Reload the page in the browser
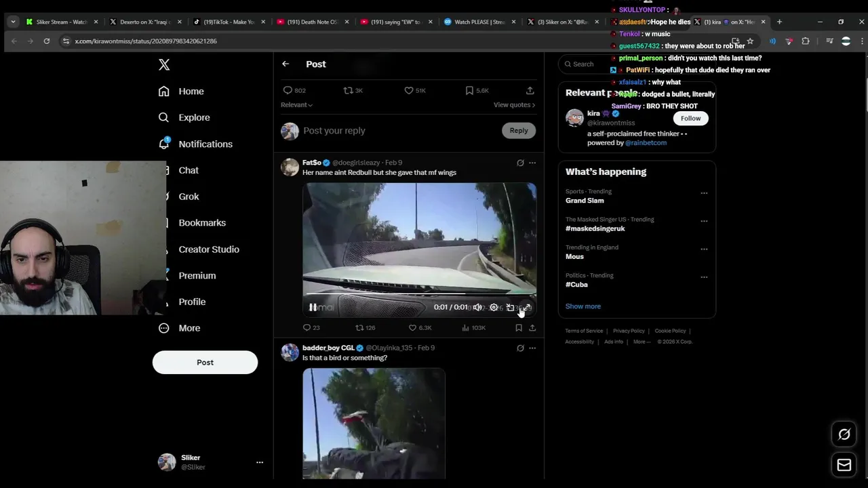 click(x=46, y=41)
